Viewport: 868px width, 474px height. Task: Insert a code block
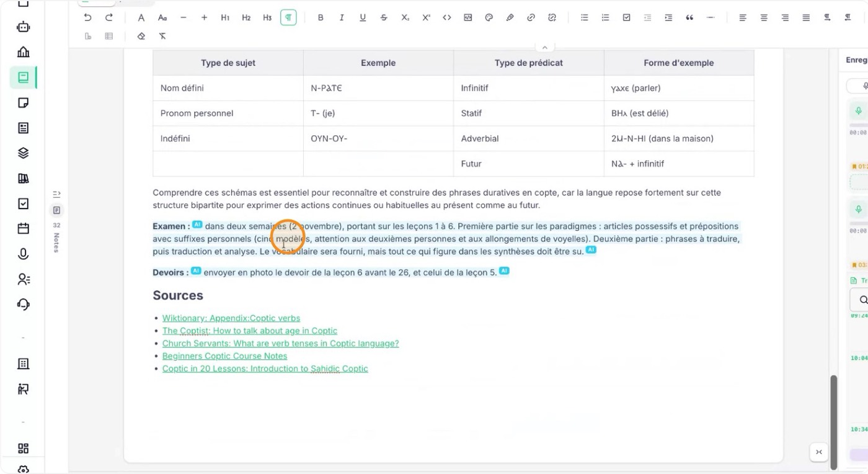click(468, 17)
